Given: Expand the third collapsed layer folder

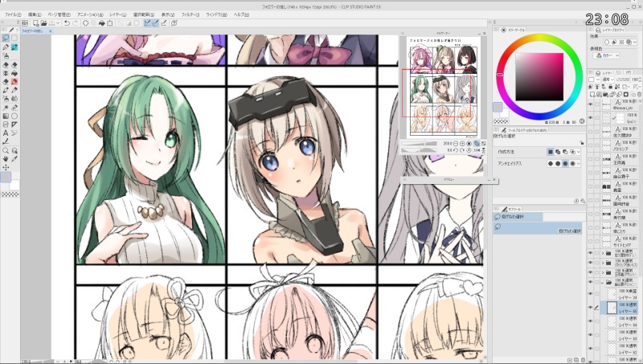Looking at the screenshot, I should tap(603, 272).
